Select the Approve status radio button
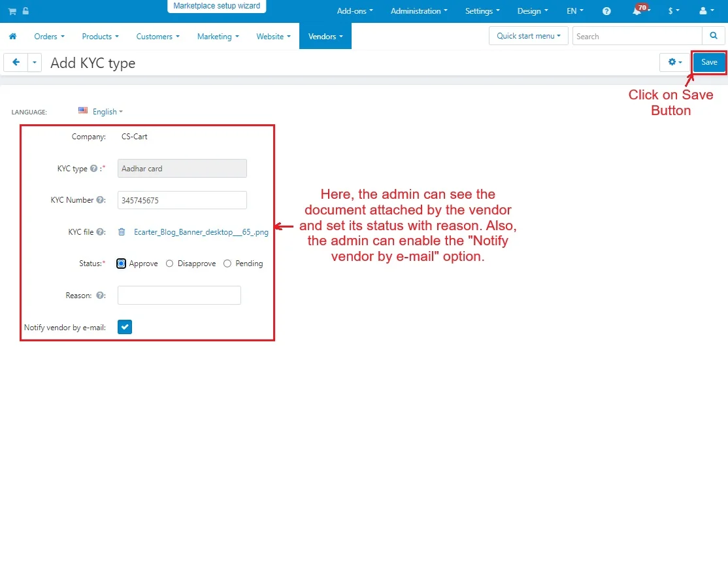This screenshot has height=580, width=728. (122, 264)
